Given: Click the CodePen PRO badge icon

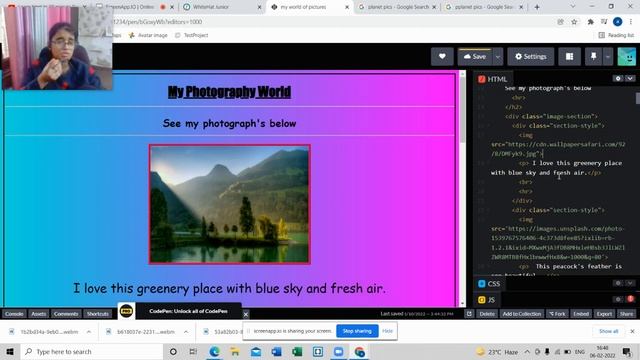Looking at the screenshot, I should [x=126, y=311].
